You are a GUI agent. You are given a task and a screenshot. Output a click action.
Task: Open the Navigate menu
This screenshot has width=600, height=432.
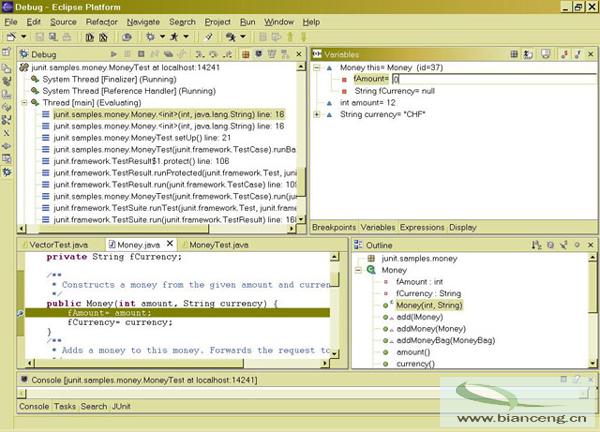pos(143,22)
